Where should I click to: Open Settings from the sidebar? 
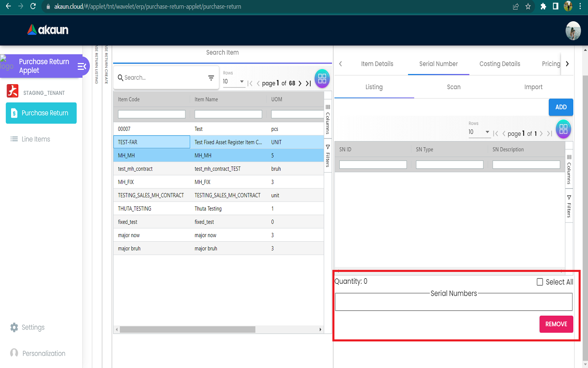click(33, 327)
